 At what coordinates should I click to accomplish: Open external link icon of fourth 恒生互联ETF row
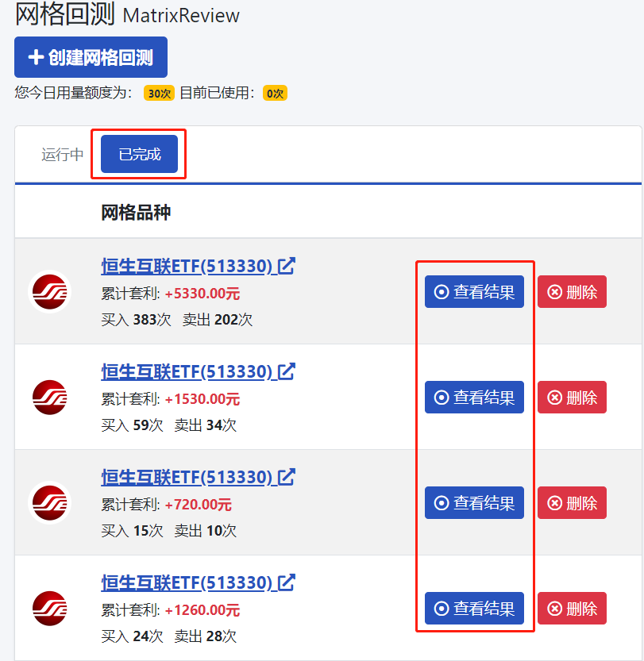click(x=287, y=582)
